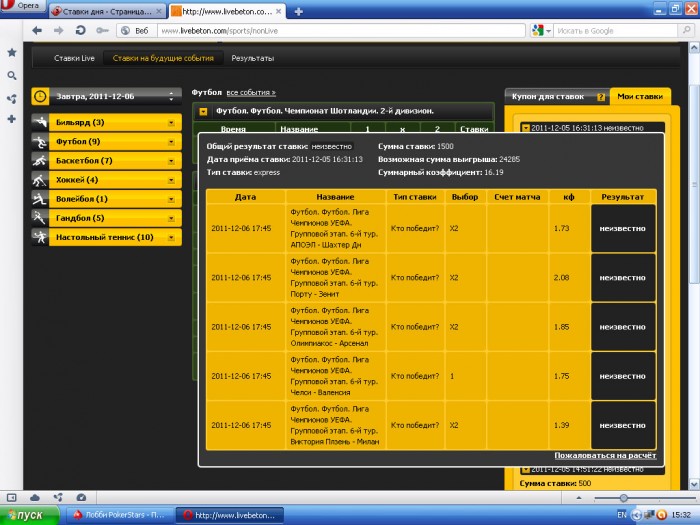The height and width of the screenshot is (525, 700).
Task: Open the Результаты tab
Action: point(253,58)
